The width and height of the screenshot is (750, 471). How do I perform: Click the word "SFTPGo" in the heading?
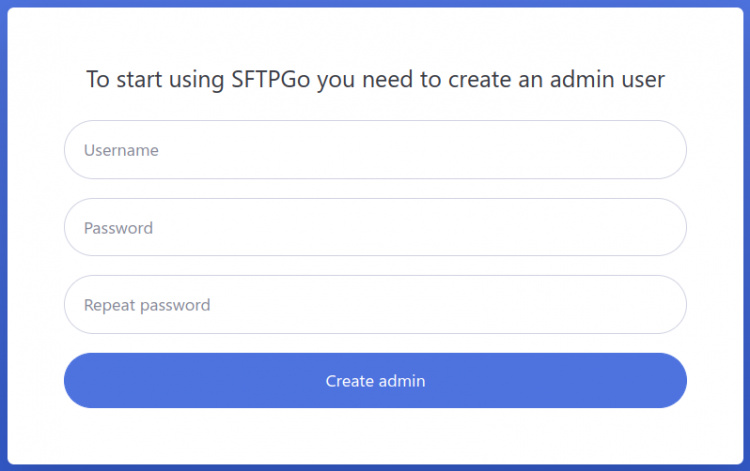(x=270, y=79)
